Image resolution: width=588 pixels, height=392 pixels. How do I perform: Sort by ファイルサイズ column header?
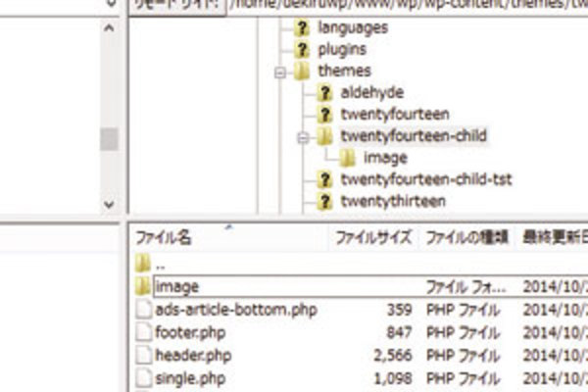(x=373, y=238)
